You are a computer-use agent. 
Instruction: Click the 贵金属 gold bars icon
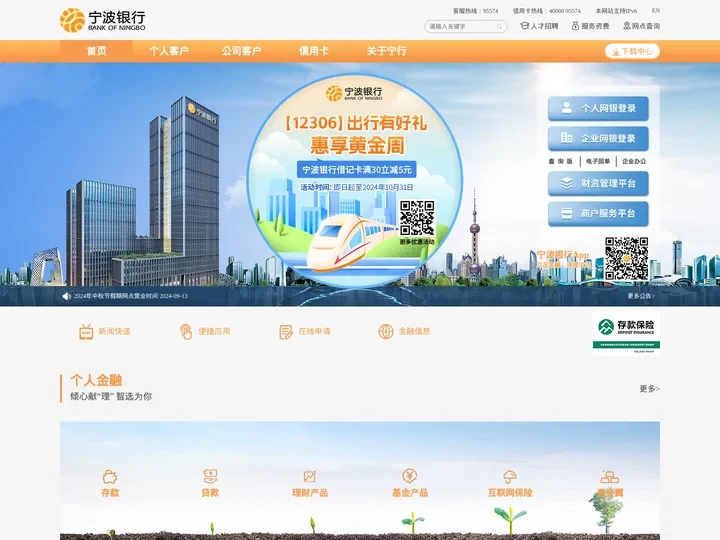(x=610, y=477)
